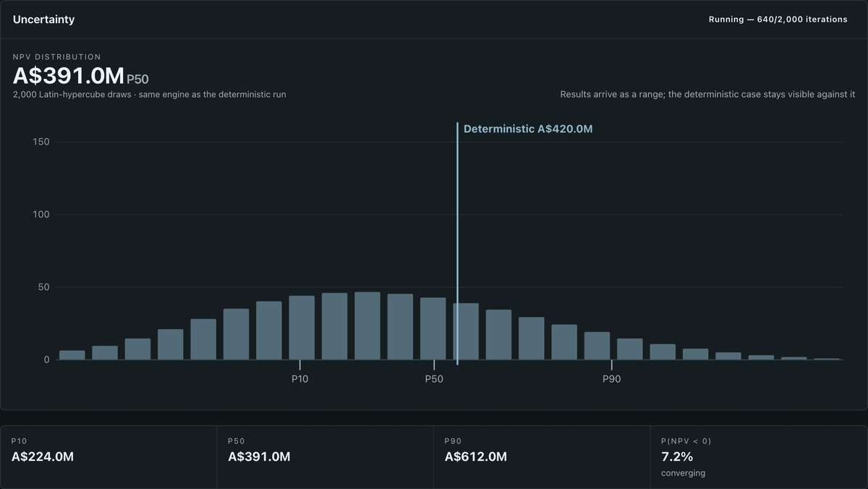Click the A$391.0M headline value
This screenshot has width=868, height=489.
(69, 76)
